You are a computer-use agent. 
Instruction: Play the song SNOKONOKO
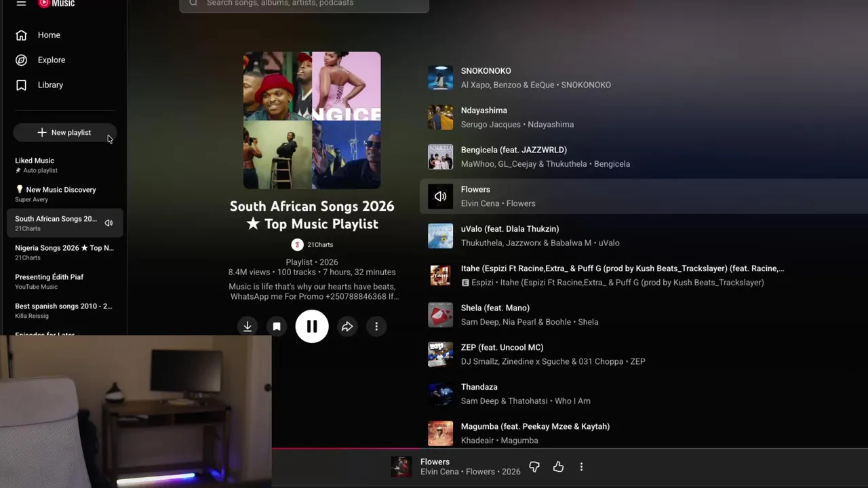point(486,71)
